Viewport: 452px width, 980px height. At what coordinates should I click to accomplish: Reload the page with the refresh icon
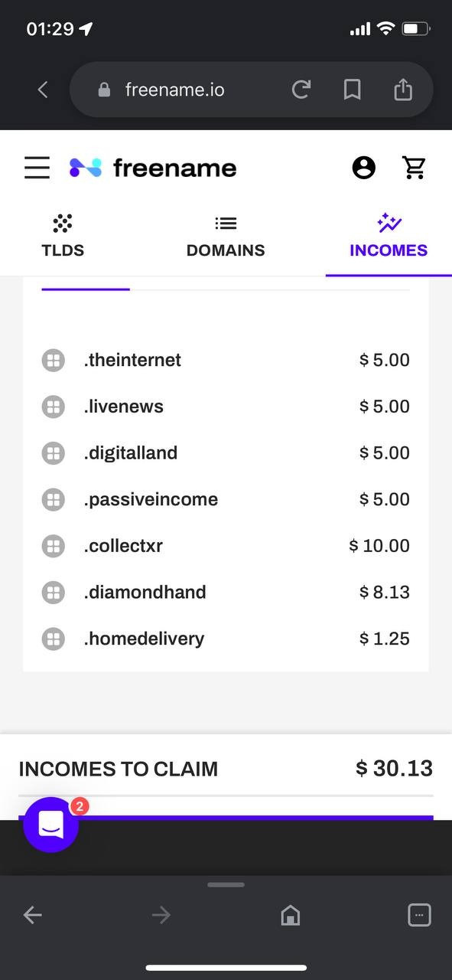point(301,90)
